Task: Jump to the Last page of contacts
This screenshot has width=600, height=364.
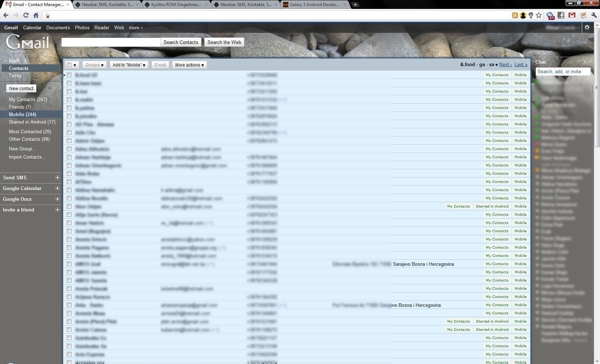Action: pyautogui.click(x=521, y=65)
